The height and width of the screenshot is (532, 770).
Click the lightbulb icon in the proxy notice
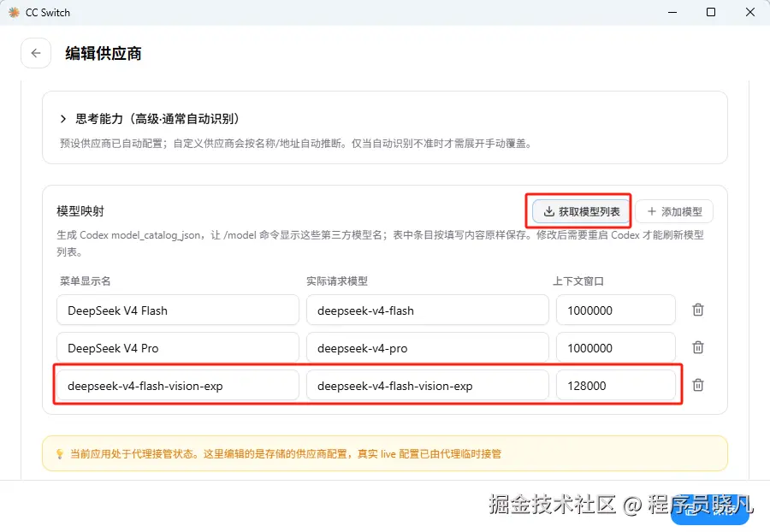pyautogui.click(x=60, y=454)
